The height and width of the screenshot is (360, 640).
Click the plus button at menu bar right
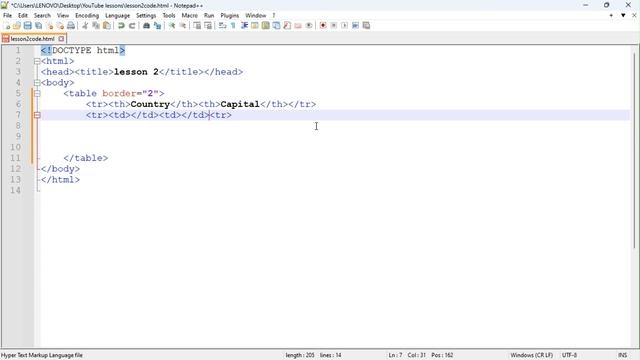click(x=611, y=16)
